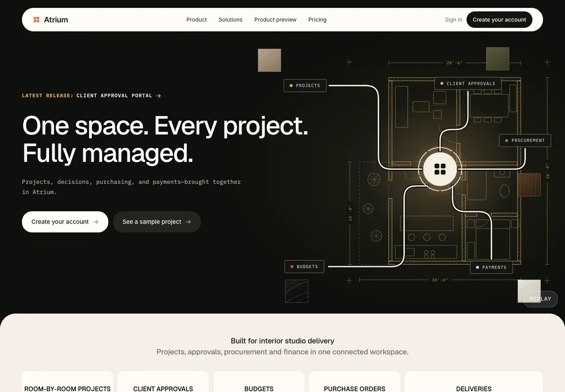The height and width of the screenshot is (392, 565).
Task: Select the Projects label on the floor plan
Action: (x=305, y=86)
